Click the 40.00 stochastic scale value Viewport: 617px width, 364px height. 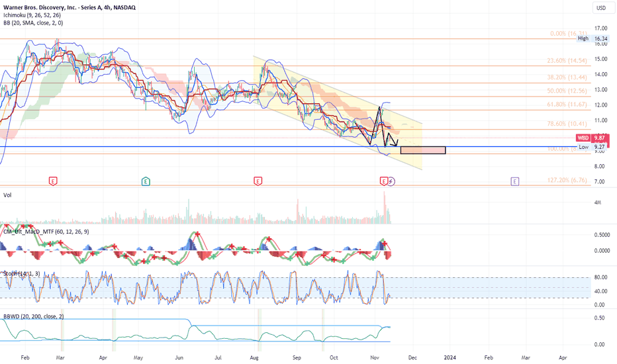(600, 292)
